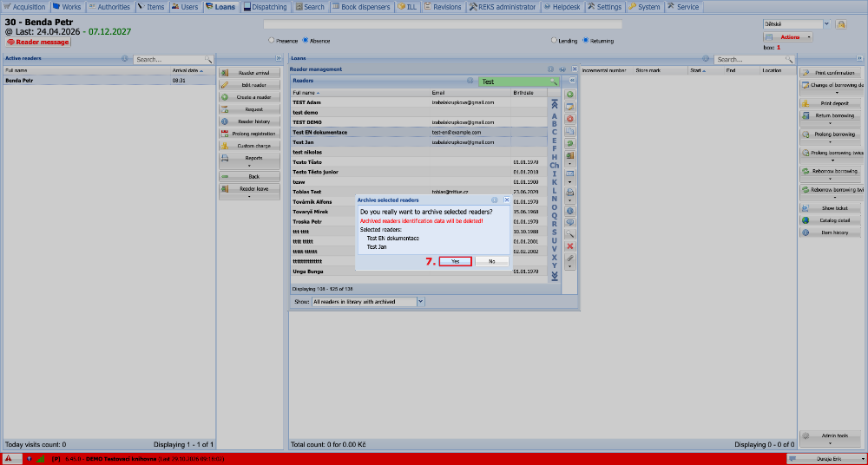Click red archive reader icon in Readers toolbar
868x465 pixels.
(569, 119)
